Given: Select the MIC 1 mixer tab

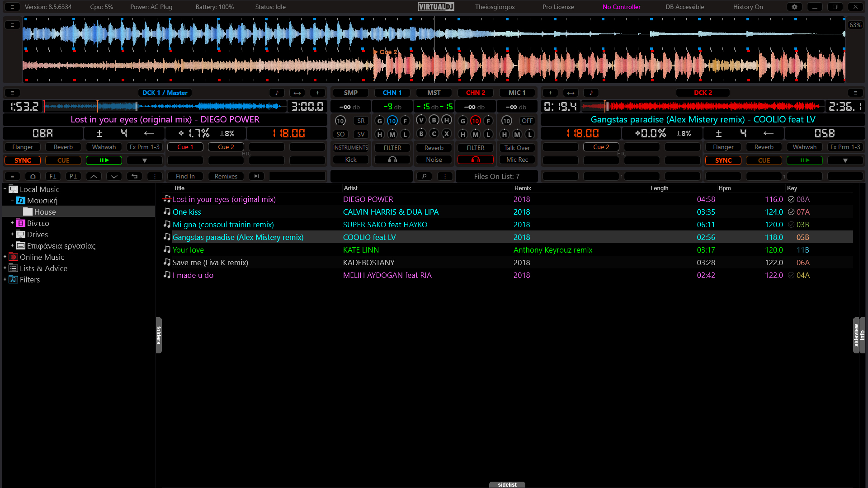Looking at the screenshot, I should [517, 93].
